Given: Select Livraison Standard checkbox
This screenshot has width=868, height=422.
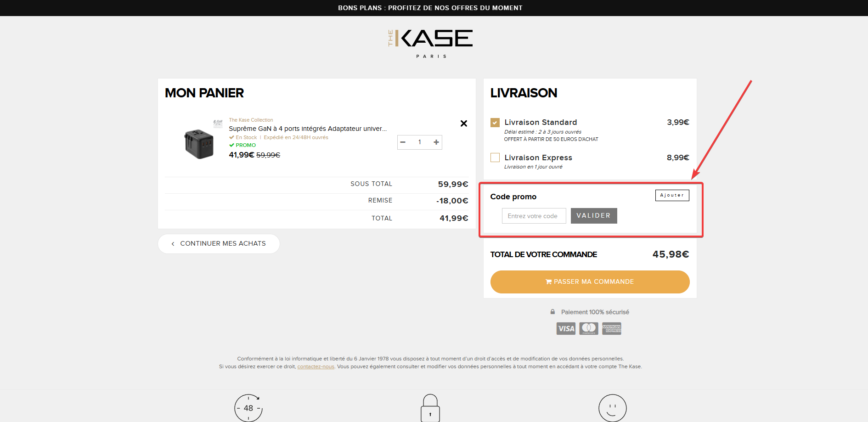Looking at the screenshot, I should click(x=495, y=123).
